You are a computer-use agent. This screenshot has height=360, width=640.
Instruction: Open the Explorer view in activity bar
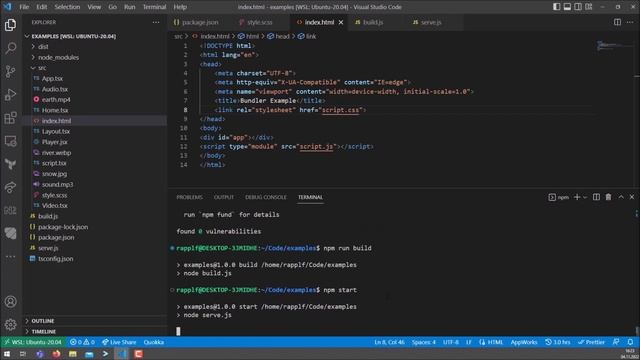pyautogui.click(x=11, y=25)
